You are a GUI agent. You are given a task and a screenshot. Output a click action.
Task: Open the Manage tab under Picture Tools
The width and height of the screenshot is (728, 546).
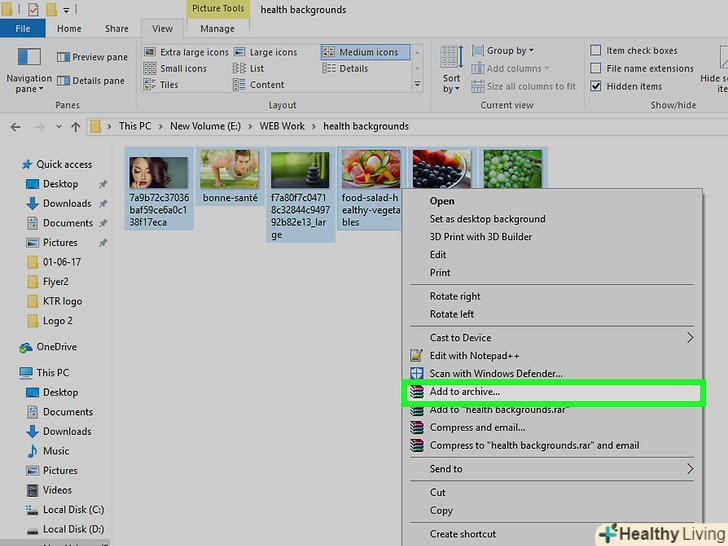click(217, 28)
